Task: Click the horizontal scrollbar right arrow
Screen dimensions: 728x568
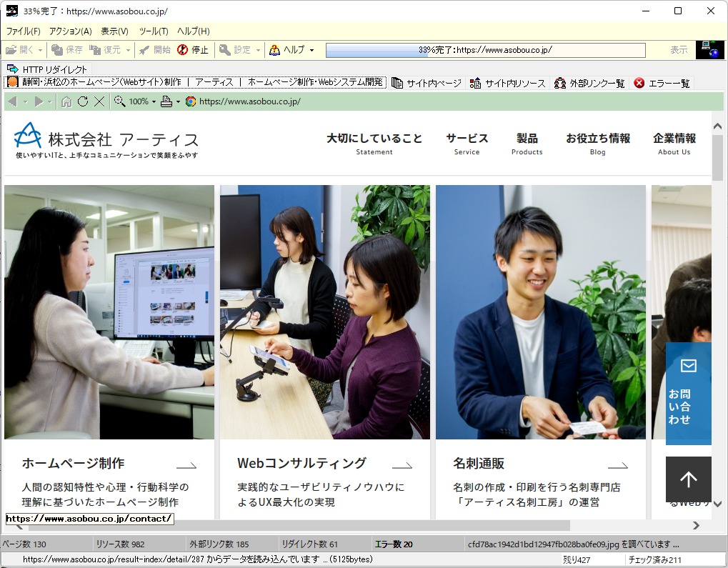Action: coord(696,525)
